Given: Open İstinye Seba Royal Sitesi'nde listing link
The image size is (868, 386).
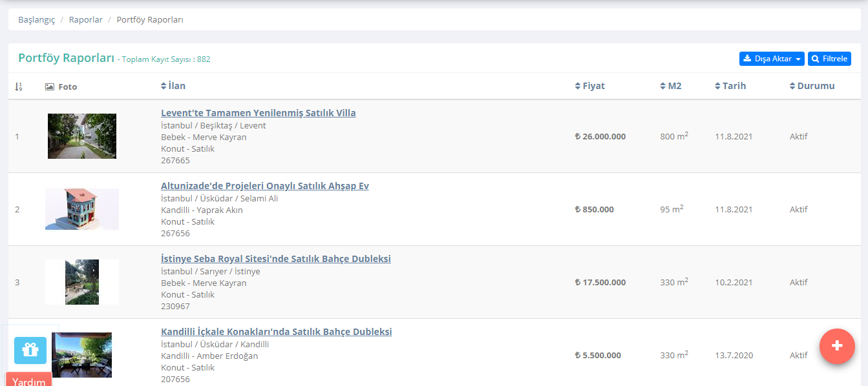Looking at the screenshot, I should 275,259.
